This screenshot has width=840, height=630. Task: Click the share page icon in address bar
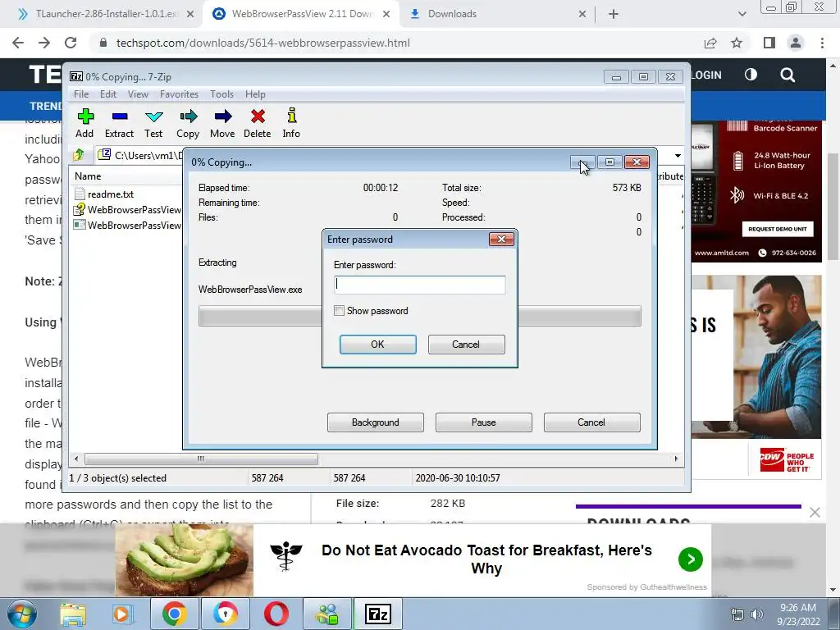coord(710,43)
